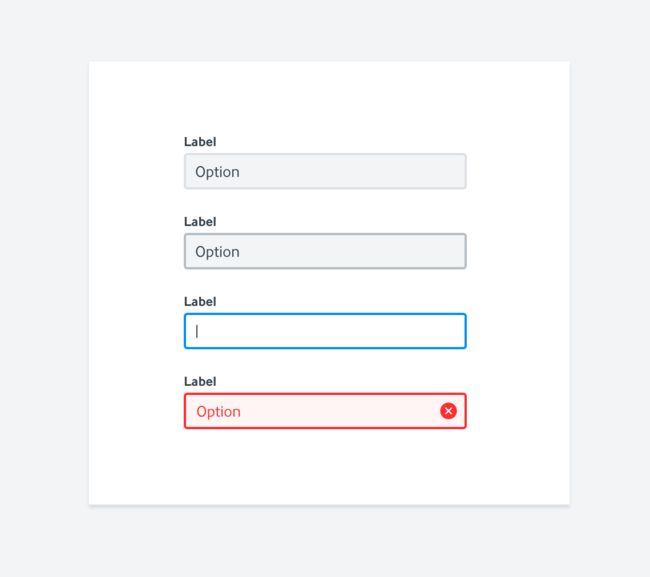The image size is (650, 577).
Task: Click the Label above the blue focused field
Action: click(200, 301)
